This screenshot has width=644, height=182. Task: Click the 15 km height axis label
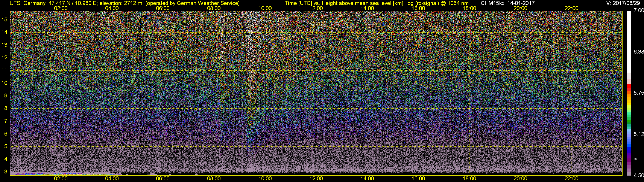[5, 19]
